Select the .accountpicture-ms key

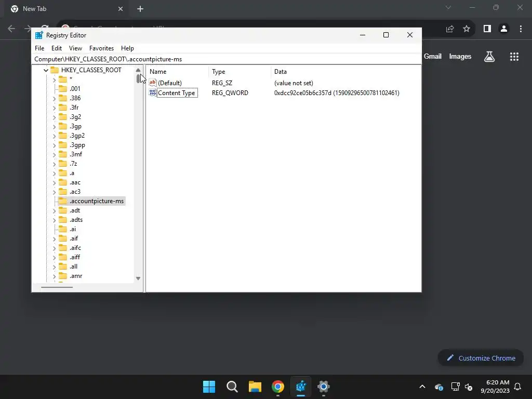(x=97, y=201)
